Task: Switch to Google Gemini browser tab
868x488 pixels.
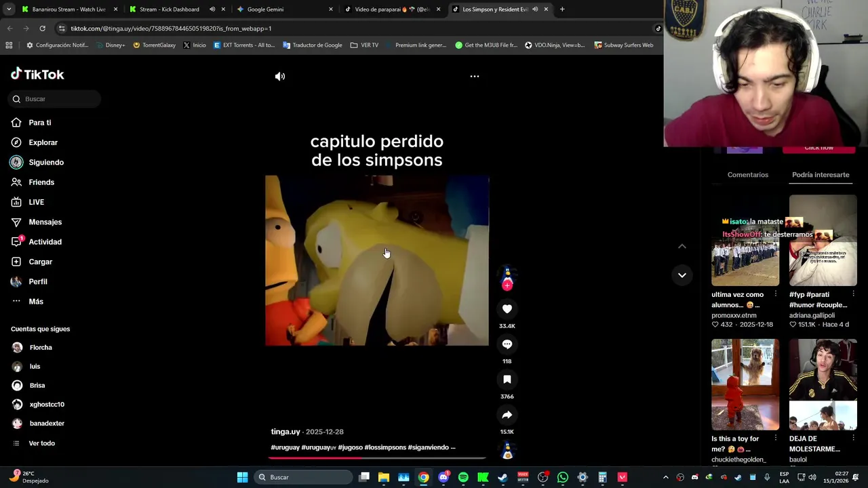Action: point(283,9)
